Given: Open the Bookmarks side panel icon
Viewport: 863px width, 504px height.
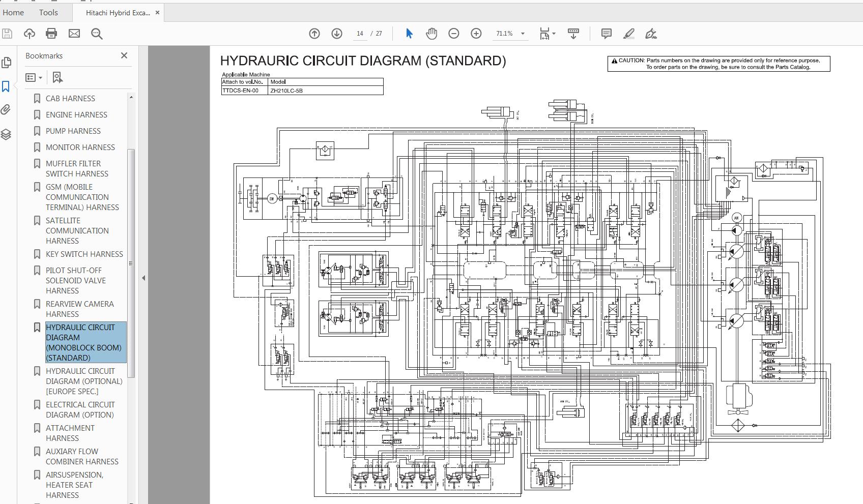Looking at the screenshot, I should [x=7, y=86].
